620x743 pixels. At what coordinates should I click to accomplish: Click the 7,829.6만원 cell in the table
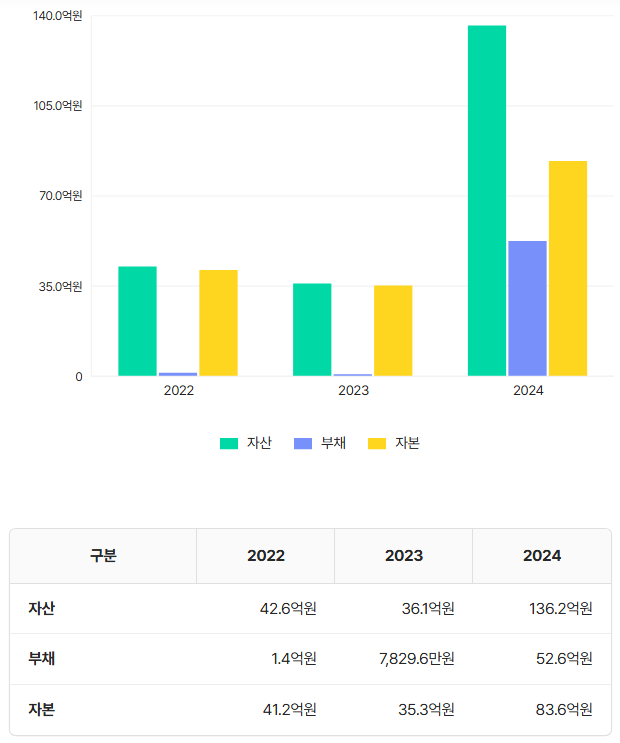[417, 659]
